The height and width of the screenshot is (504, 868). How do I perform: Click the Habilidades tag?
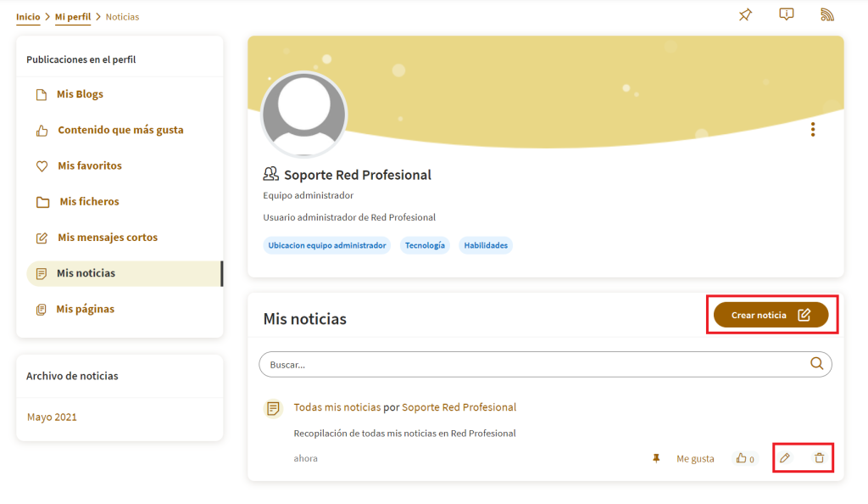click(486, 245)
